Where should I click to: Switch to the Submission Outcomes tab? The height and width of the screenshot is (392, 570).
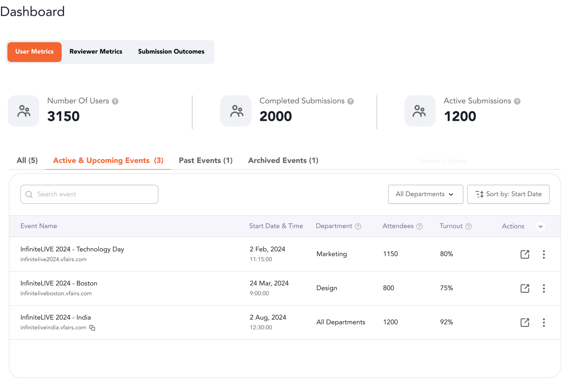click(x=171, y=52)
